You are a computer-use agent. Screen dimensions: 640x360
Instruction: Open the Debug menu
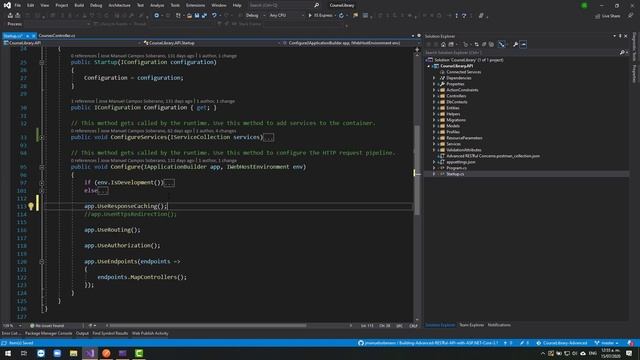click(x=96, y=5)
